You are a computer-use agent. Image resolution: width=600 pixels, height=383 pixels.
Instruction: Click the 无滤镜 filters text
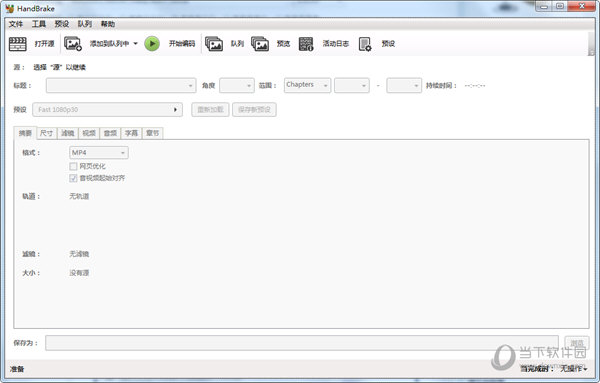pyautogui.click(x=79, y=254)
